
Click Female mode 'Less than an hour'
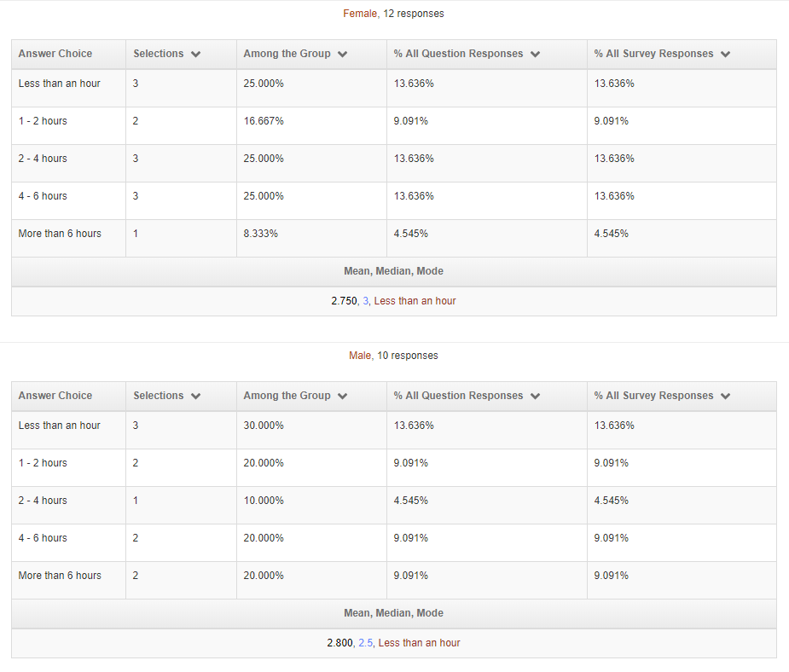tap(415, 301)
